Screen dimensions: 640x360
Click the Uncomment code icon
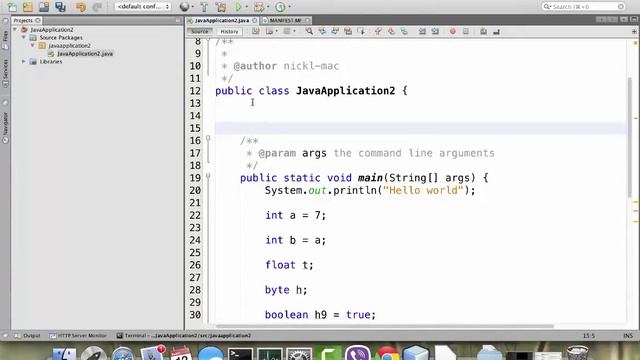tap(496, 31)
